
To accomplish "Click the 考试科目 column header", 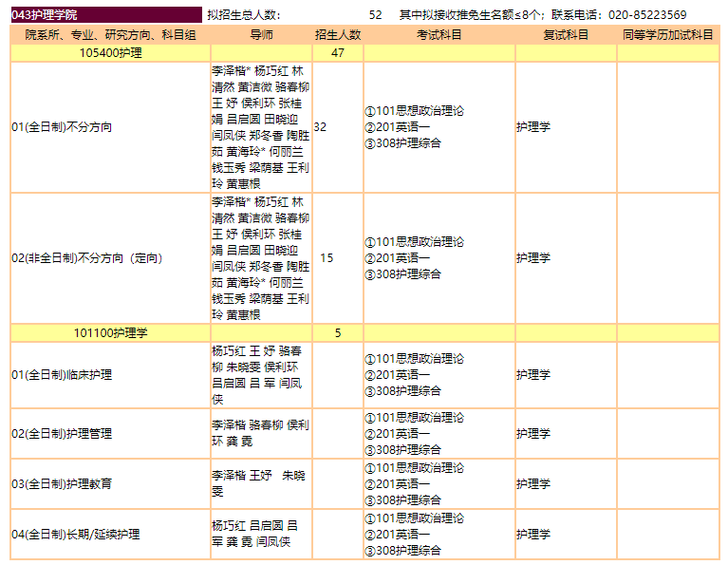I will coord(439,34).
